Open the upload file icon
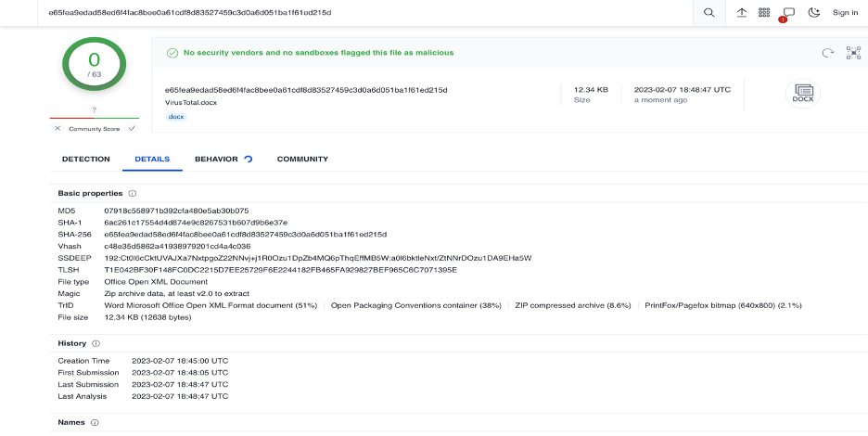Image resolution: width=868 pixels, height=436 pixels. click(742, 13)
